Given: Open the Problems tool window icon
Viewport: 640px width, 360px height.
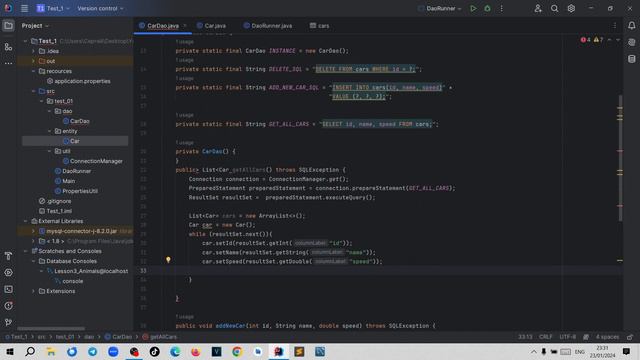Looking at the screenshot, I should coord(8,306).
